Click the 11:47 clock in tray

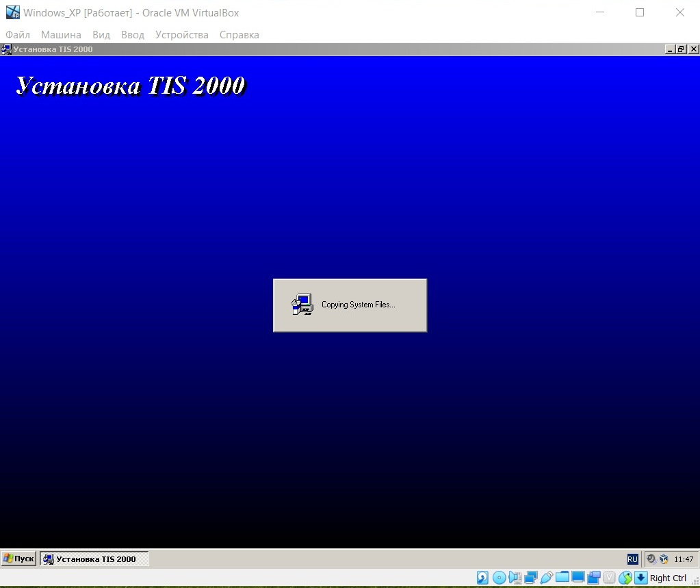click(x=684, y=559)
